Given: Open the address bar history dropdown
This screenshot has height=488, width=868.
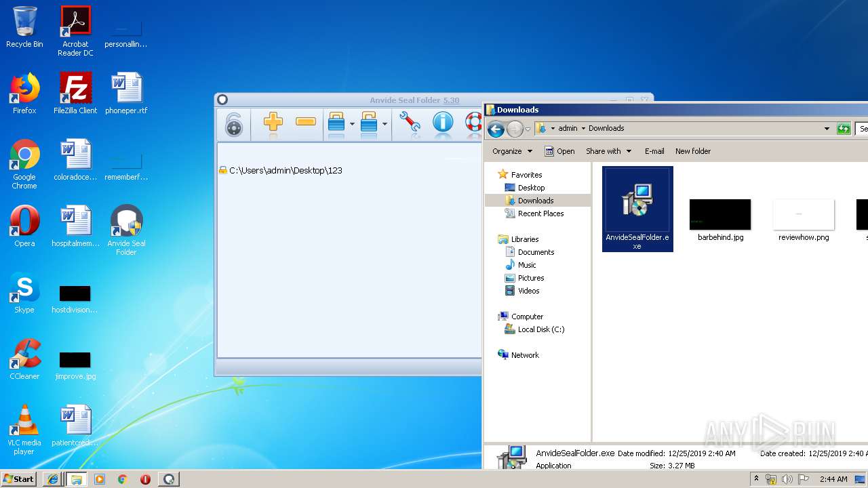Looking at the screenshot, I should [x=827, y=129].
